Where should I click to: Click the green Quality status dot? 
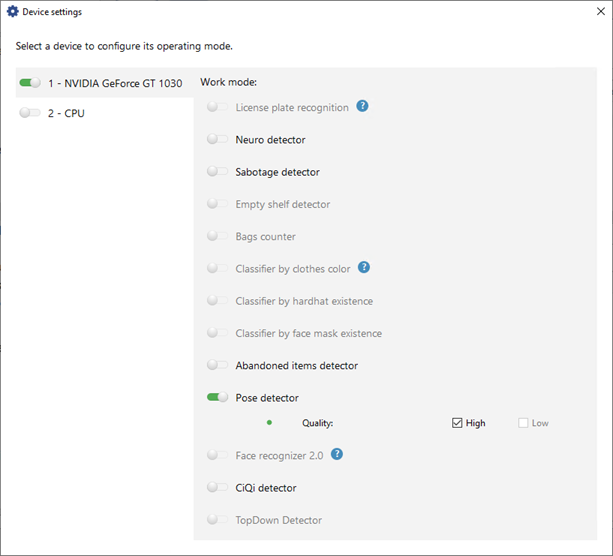pos(269,422)
